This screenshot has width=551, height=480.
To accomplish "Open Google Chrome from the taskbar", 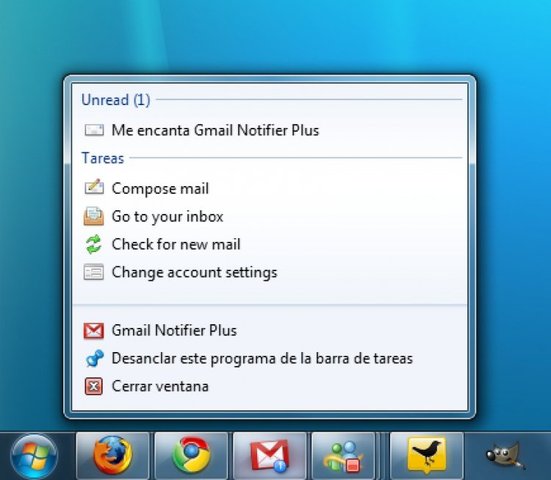I will [x=191, y=455].
